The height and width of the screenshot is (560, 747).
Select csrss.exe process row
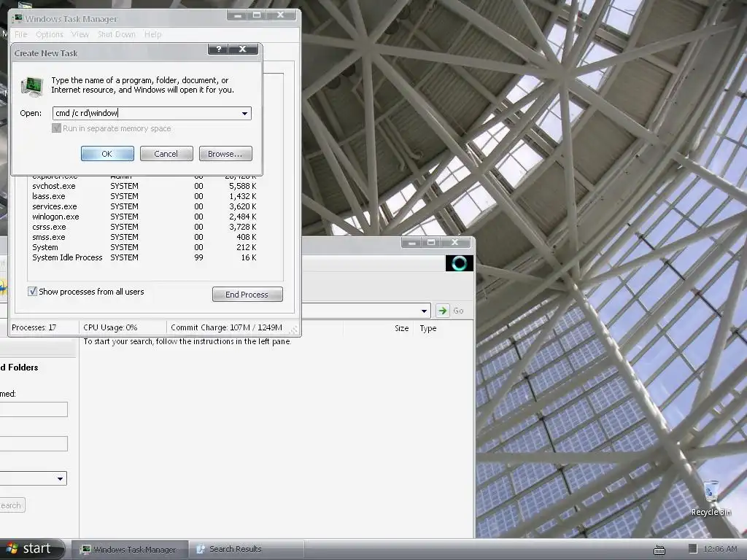[x=145, y=227]
